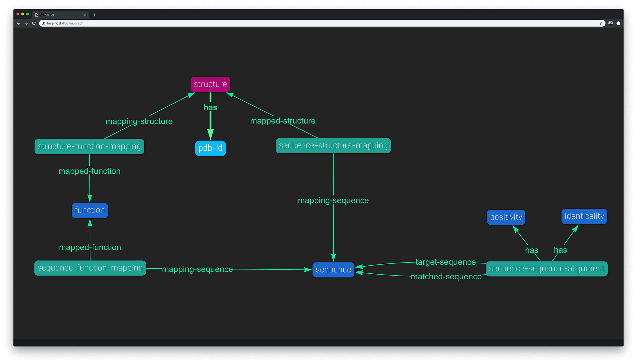Click the browser forward arrow
This screenshot has width=637, height=364.
tap(26, 23)
